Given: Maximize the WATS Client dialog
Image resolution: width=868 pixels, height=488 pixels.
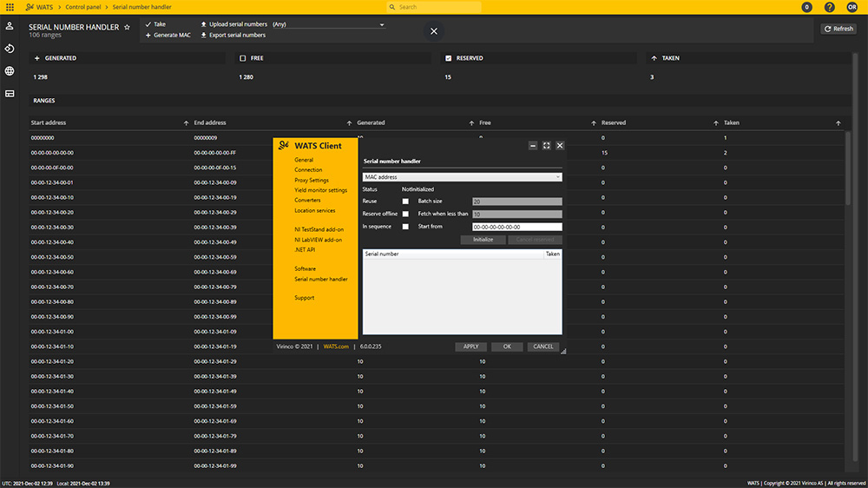Looking at the screenshot, I should (x=546, y=146).
